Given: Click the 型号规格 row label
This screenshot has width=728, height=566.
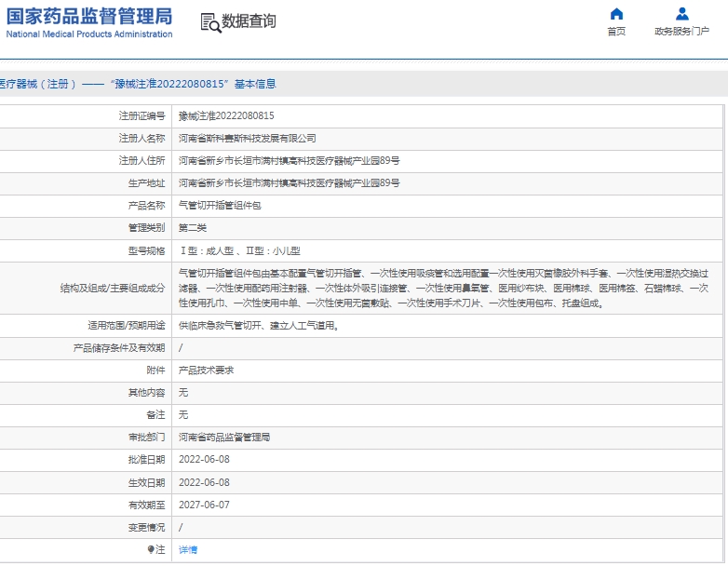Looking at the screenshot, I should pos(146,251).
